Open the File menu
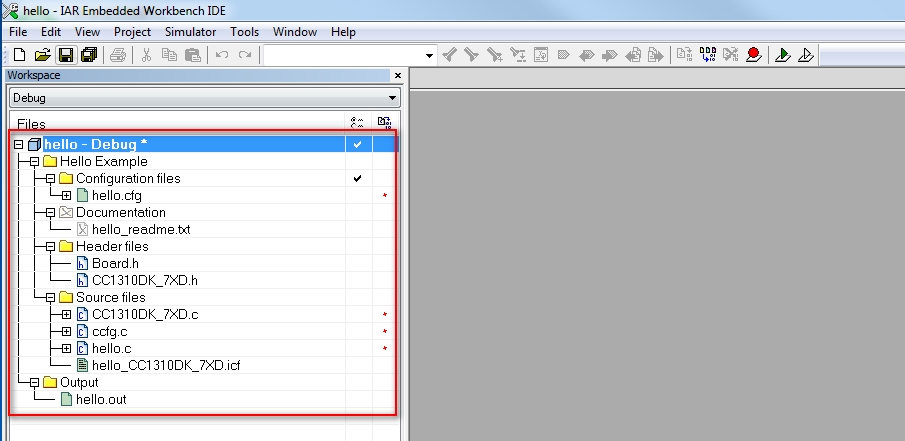905x441 pixels. pyautogui.click(x=18, y=32)
